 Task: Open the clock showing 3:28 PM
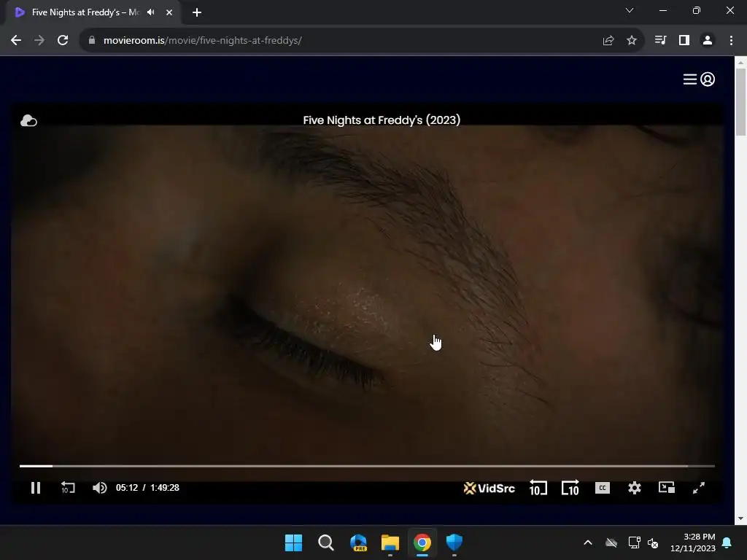point(693,542)
